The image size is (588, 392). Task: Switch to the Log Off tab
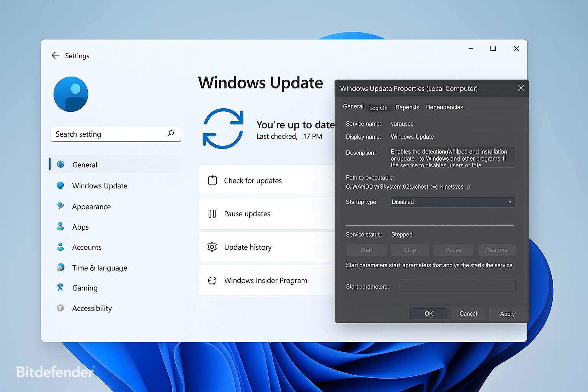click(x=378, y=108)
